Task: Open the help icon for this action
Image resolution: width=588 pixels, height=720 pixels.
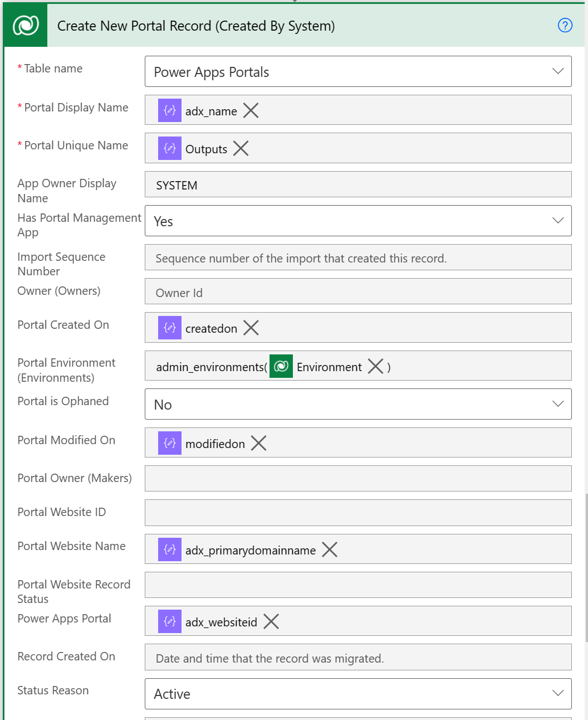Action: pos(565,26)
